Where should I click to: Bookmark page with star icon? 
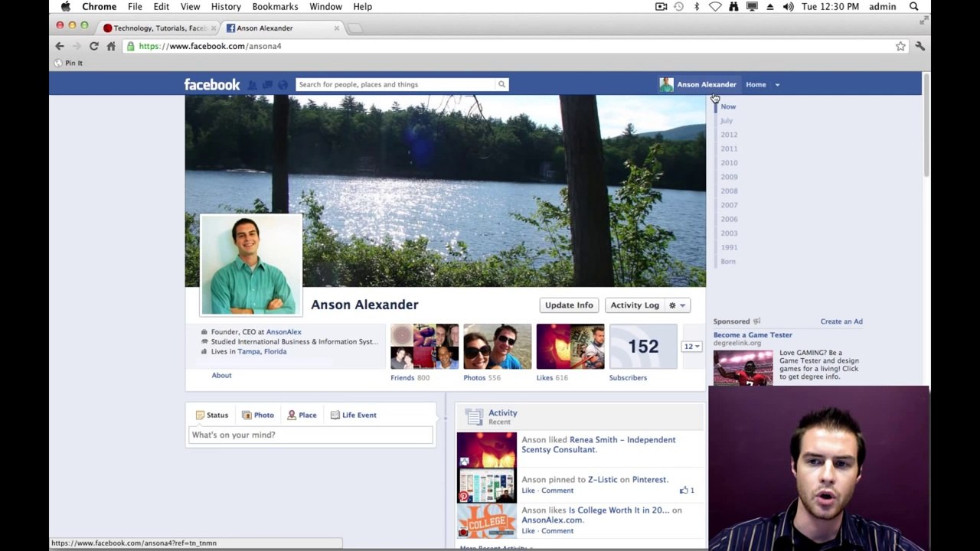coord(900,46)
